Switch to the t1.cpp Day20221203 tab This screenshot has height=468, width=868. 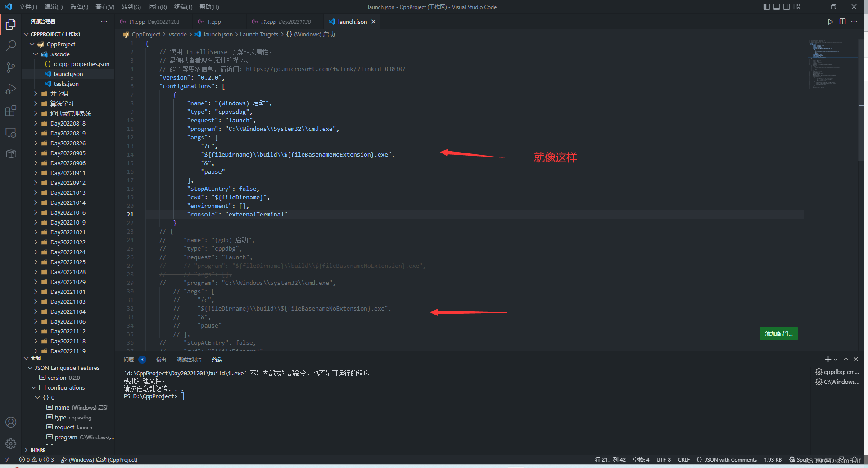(154, 22)
